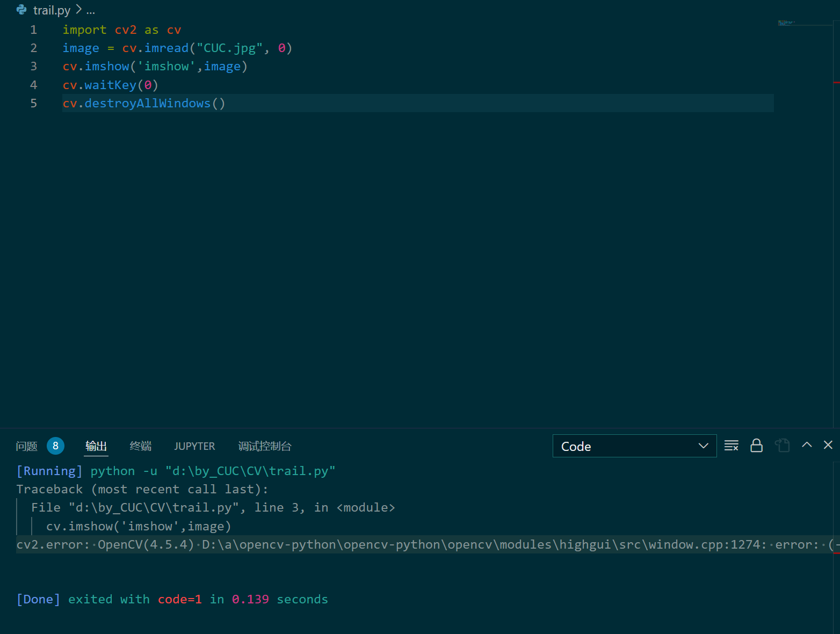The width and height of the screenshot is (840, 634).
Task: Click the cv2.error line in the output
Action: tap(215, 544)
